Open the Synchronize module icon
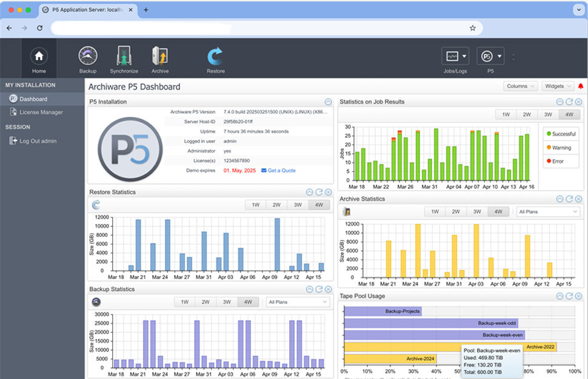 click(x=124, y=57)
